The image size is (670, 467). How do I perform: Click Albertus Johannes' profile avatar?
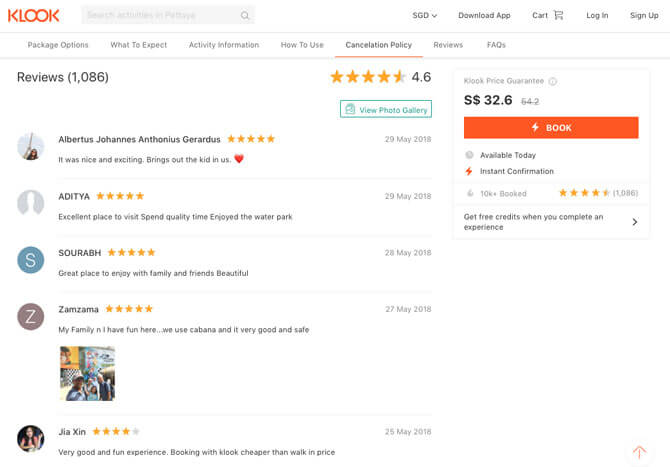(x=31, y=146)
